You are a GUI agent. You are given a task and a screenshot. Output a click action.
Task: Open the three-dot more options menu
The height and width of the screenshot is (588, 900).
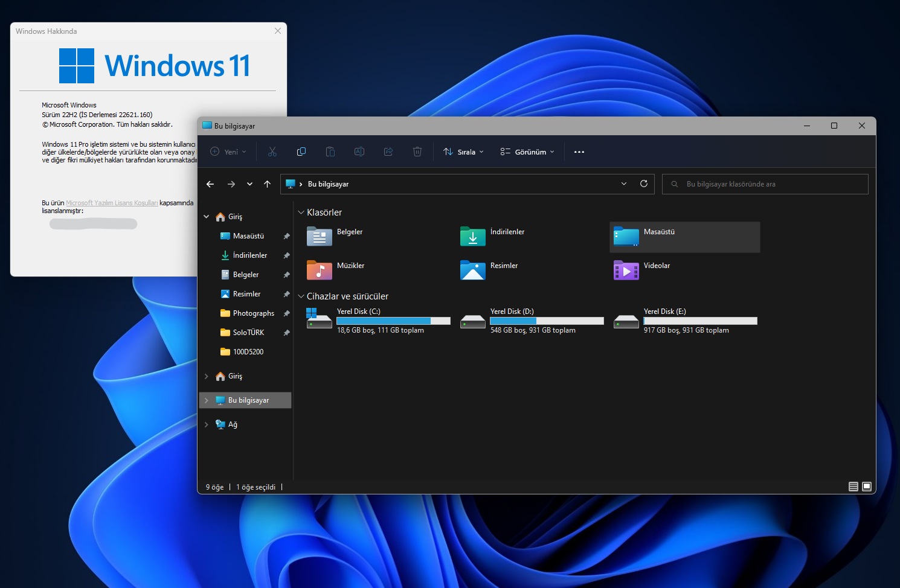579,152
